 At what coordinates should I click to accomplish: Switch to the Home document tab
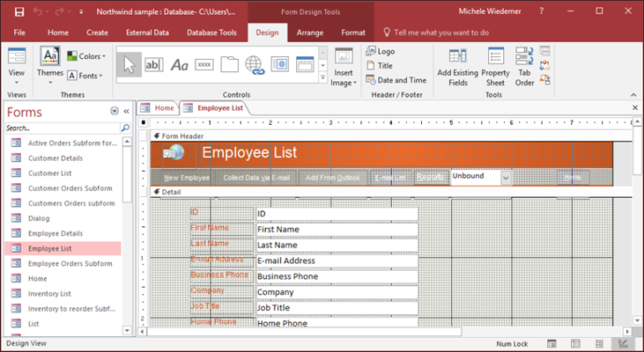[158, 108]
